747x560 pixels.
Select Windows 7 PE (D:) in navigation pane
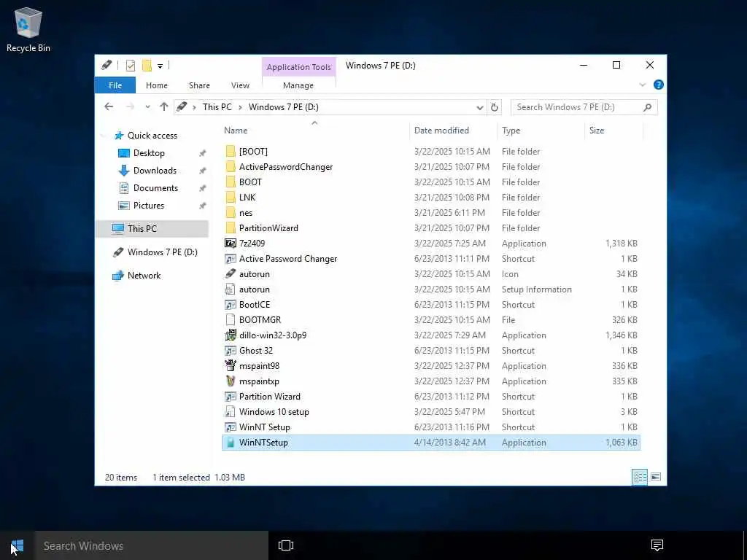(x=162, y=252)
